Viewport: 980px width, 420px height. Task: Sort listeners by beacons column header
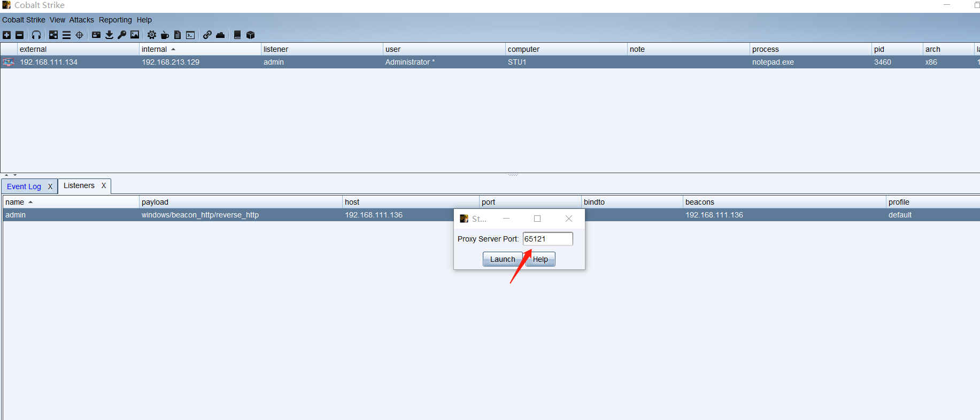click(784, 202)
